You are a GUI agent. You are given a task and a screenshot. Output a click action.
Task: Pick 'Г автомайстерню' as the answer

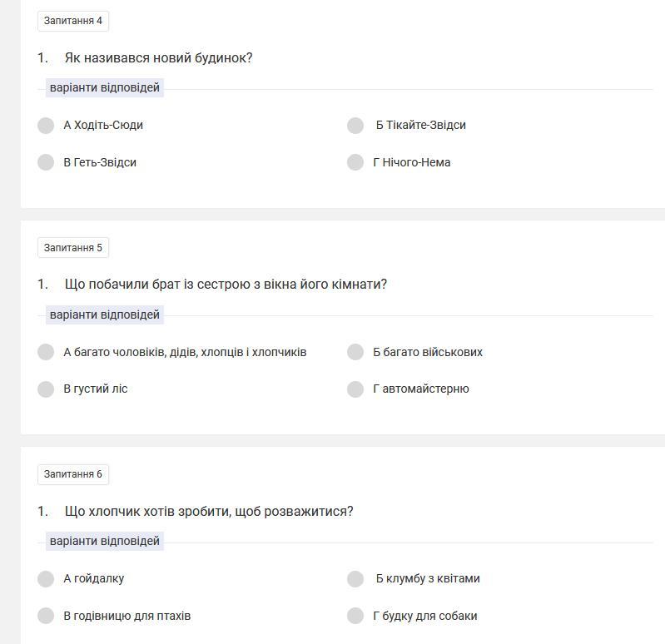355,389
